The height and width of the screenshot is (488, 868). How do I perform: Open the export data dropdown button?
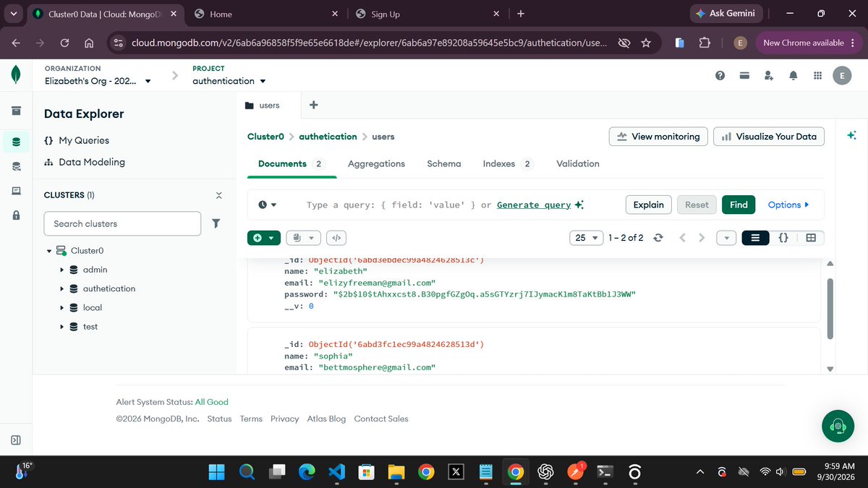click(304, 237)
